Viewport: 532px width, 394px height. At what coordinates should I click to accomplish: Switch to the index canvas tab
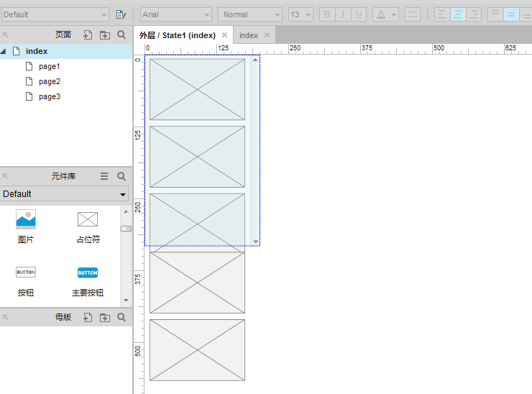point(249,35)
